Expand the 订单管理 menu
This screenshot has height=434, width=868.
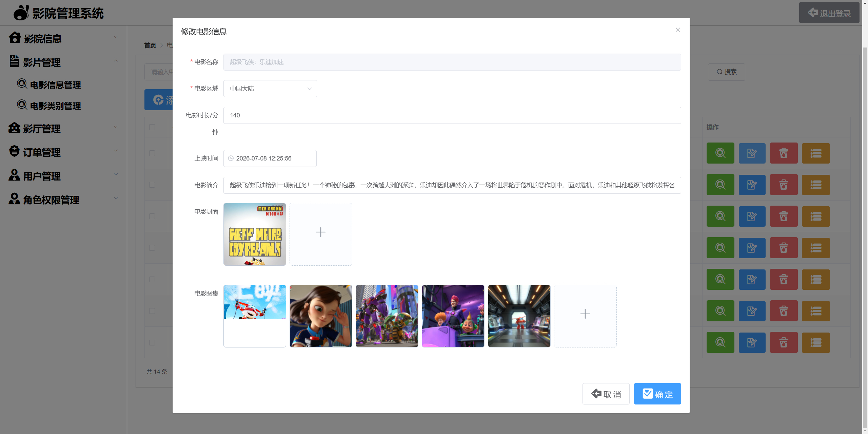(x=63, y=152)
